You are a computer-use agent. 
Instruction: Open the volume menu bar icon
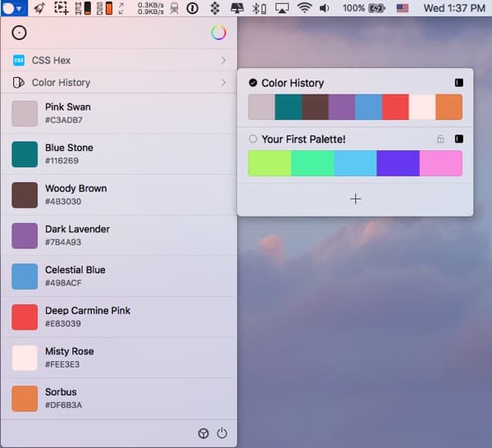pyautogui.click(x=325, y=8)
